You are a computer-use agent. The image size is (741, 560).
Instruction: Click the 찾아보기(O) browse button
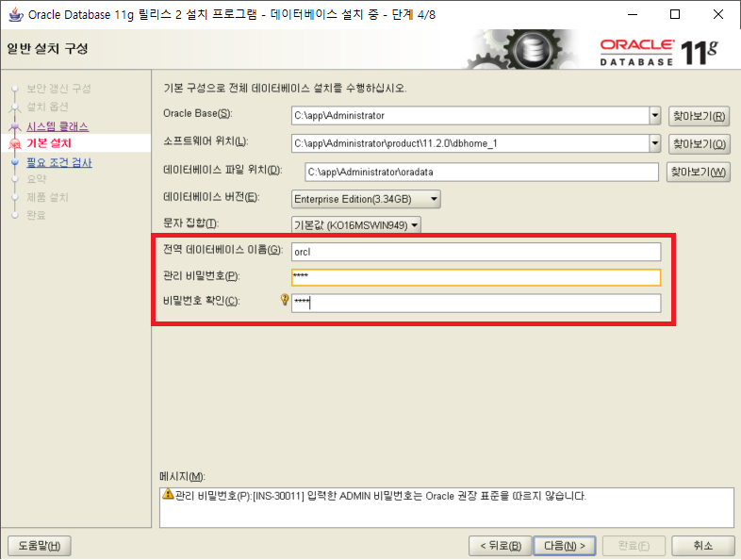pyautogui.click(x=699, y=144)
